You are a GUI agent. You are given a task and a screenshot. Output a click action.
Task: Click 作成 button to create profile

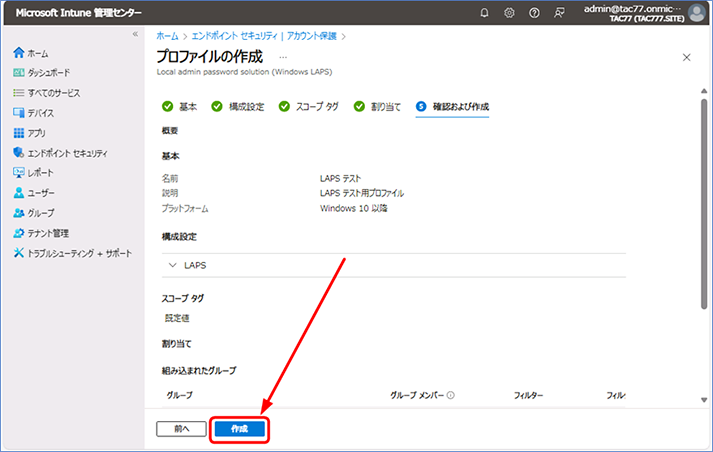[240, 429]
